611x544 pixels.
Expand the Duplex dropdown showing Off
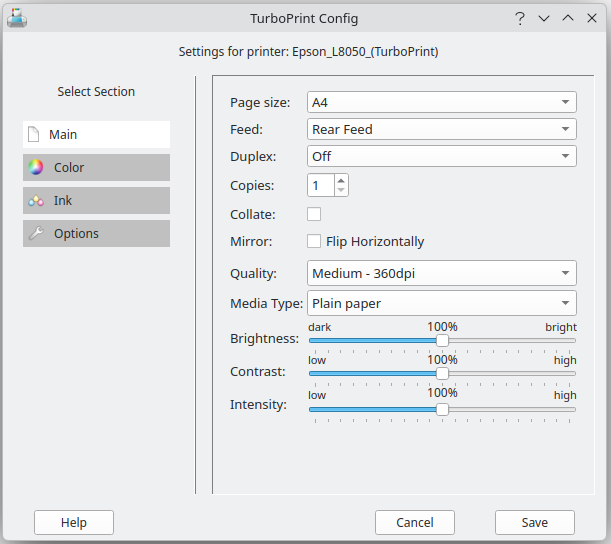pyautogui.click(x=442, y=156)
